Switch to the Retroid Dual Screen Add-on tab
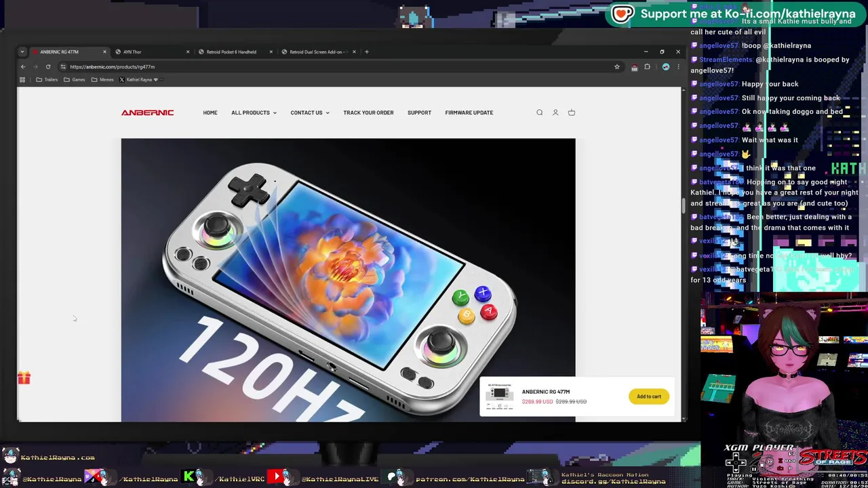Image resolution: width=868 pixels, height=488 pixels. (x=317, y=52)
